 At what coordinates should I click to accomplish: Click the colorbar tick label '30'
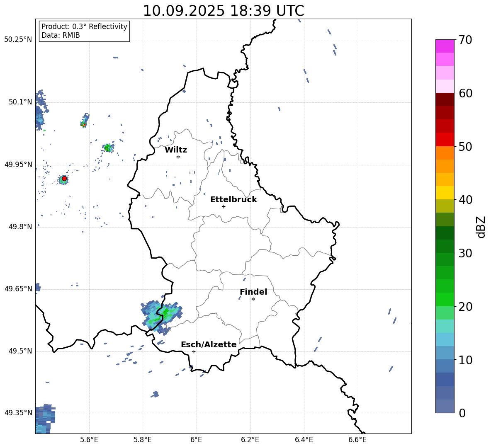click(465, 253)
